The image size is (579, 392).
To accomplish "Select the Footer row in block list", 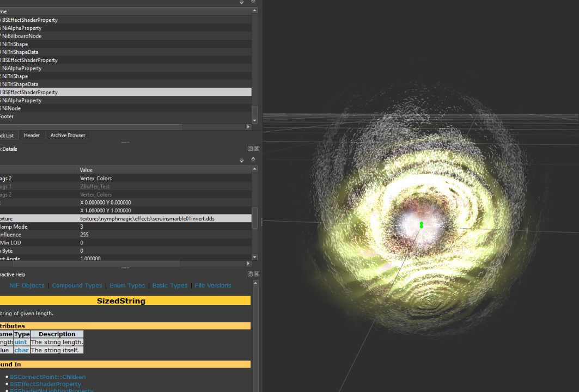I will (125, 117).
